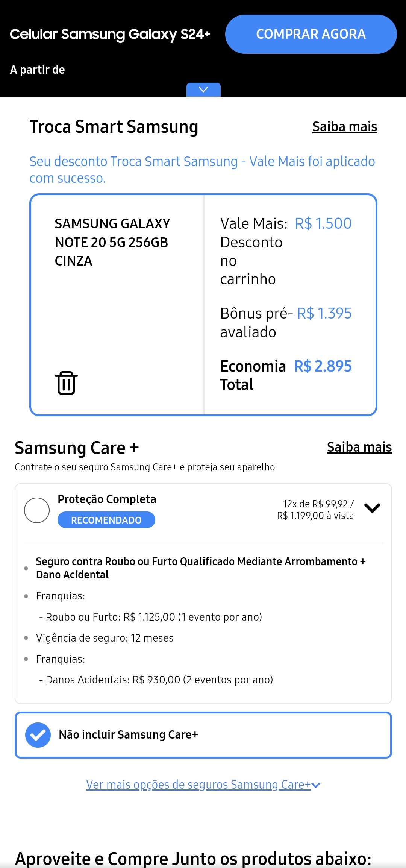Expand the blue chevron tab under header

203,90
